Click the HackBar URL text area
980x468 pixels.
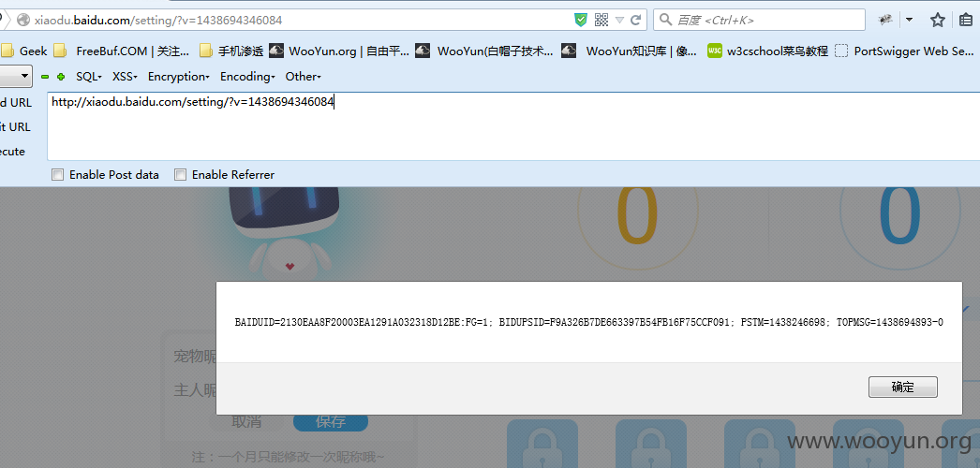tap(513, 126)
